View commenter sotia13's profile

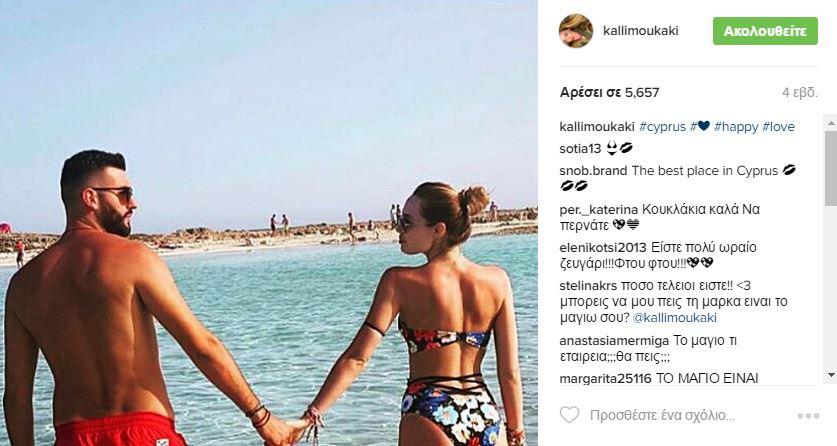[x=580, y=149]
